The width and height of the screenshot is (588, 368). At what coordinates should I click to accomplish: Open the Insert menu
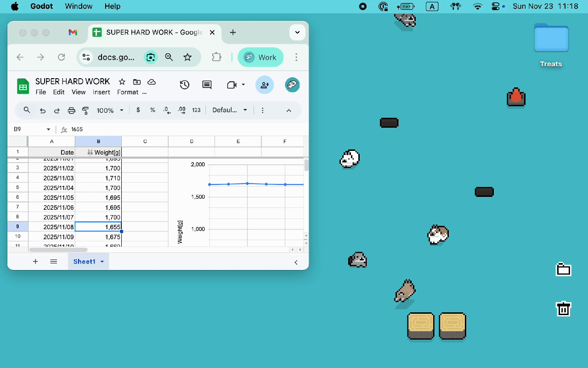[x=101, y=92]
